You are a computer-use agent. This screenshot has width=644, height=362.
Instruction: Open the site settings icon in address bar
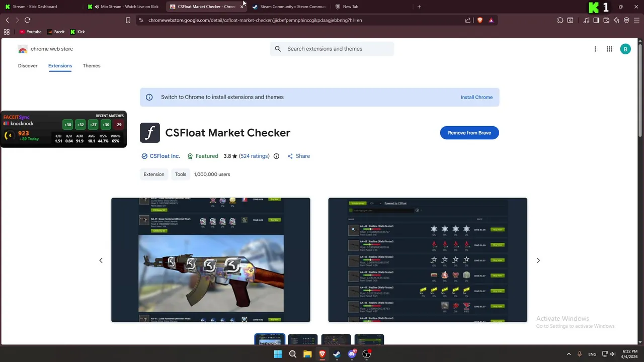[141, 20]
